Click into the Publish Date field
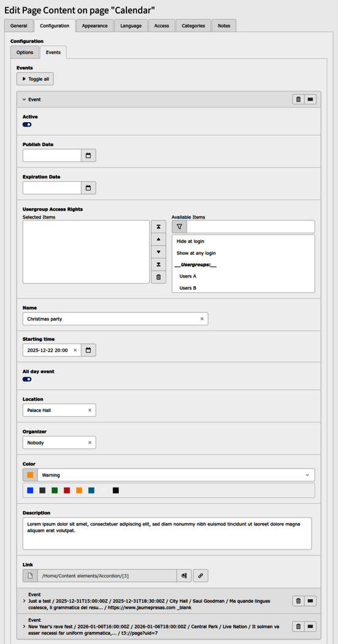This screenshot has width=338, height=644. click(52, 155)
